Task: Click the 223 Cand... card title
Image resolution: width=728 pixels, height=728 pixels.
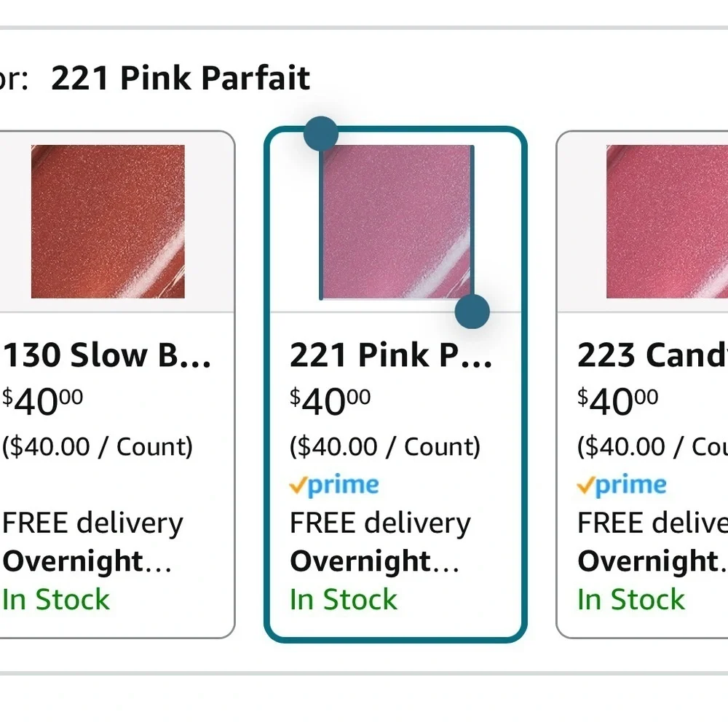Action: [652, 356]
